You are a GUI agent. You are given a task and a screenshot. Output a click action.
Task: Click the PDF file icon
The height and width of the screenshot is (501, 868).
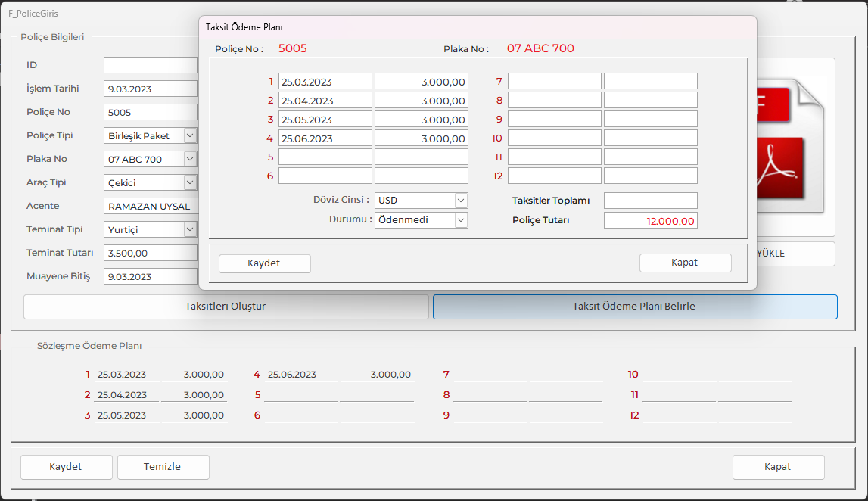click(x=787, y=148)
